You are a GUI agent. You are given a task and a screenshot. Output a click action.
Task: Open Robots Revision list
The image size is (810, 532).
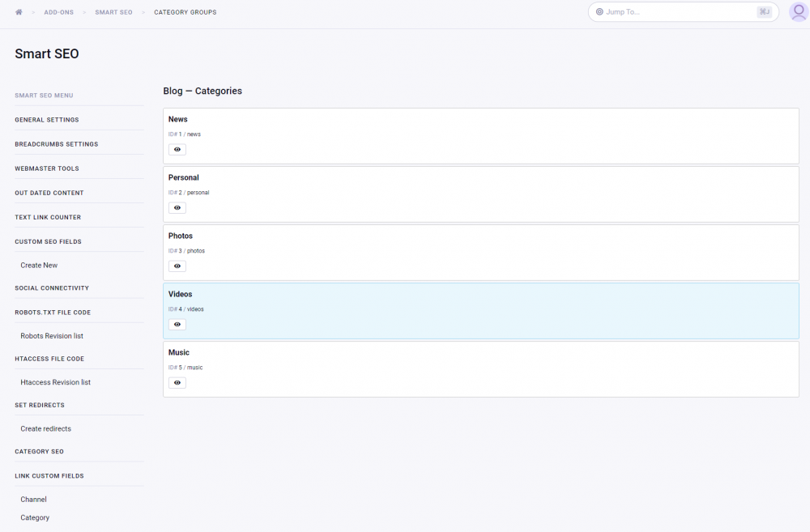click(52, 335)
